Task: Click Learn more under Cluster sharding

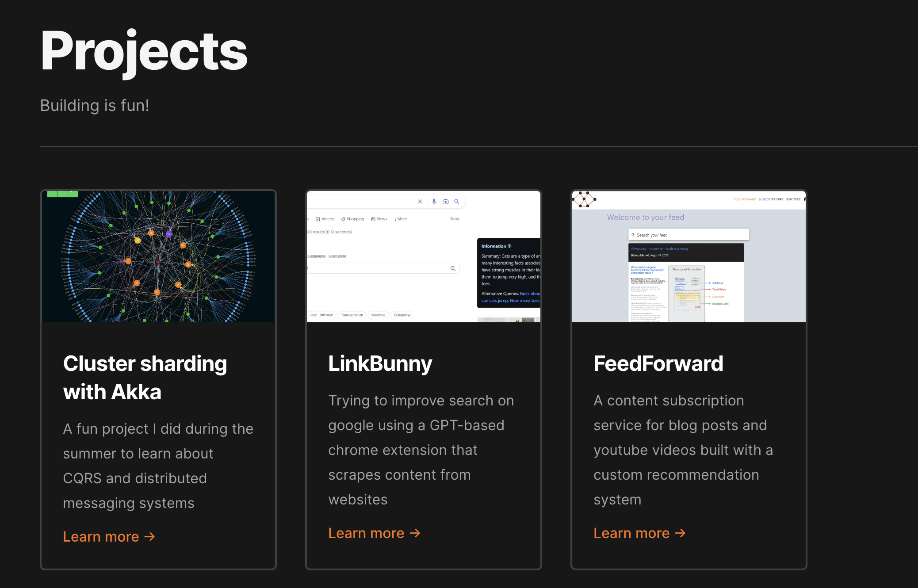Action: (101, 537)
